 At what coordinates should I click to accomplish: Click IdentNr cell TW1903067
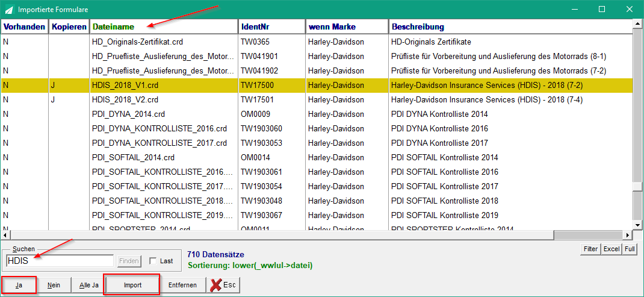pyautogui.click(x=262, y=215)
